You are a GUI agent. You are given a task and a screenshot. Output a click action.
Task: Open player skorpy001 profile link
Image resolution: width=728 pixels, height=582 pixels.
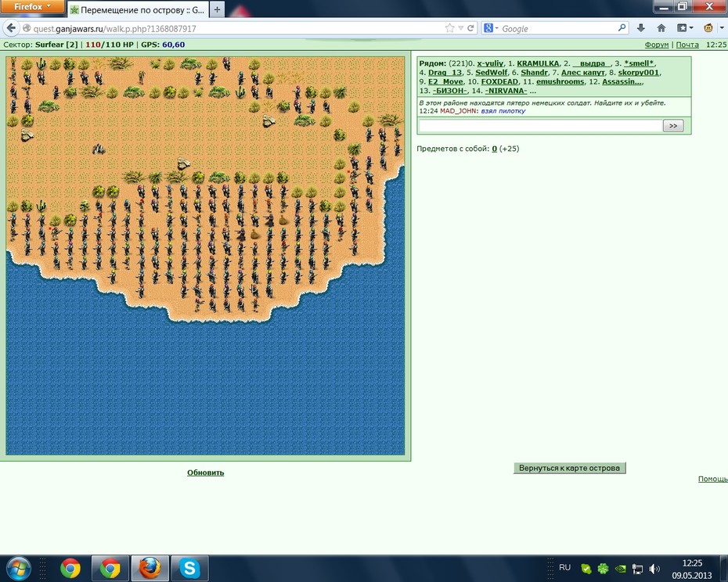point(639,73)
